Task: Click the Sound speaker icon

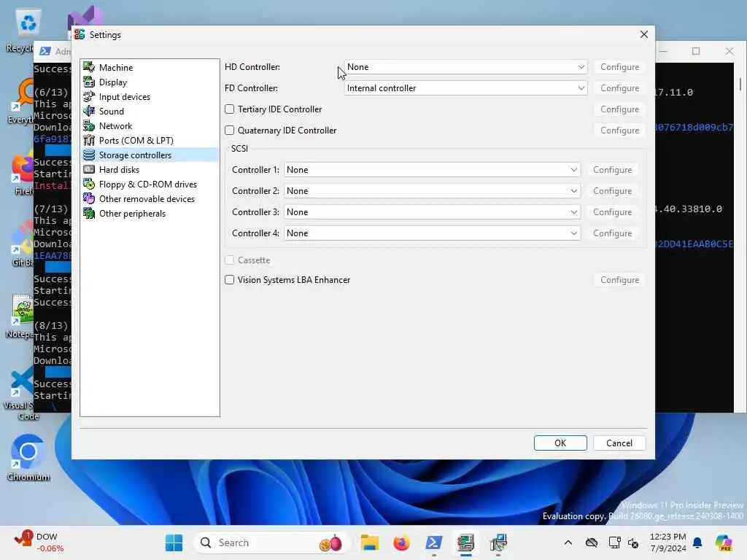Action: click(89, 111)
